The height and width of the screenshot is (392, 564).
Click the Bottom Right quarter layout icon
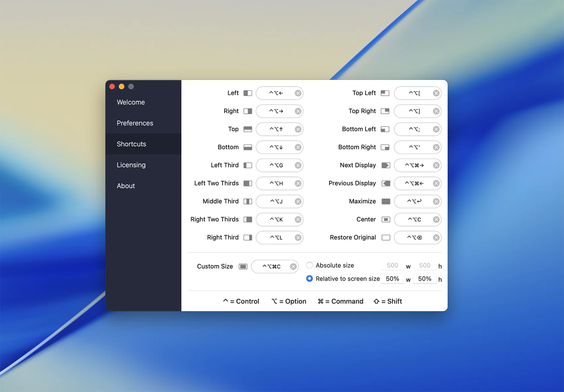click(385, 147)
